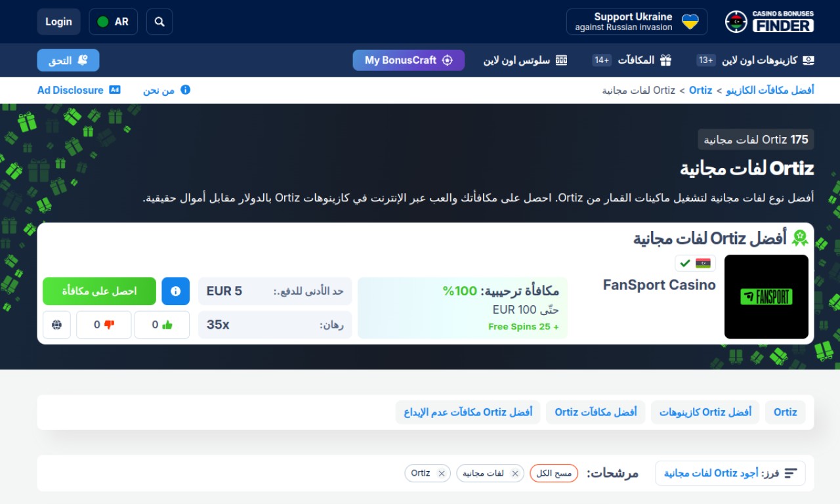The image size is (840, 504).
Task: Open the Support Ukraine banner
Action: pos(637,22)
